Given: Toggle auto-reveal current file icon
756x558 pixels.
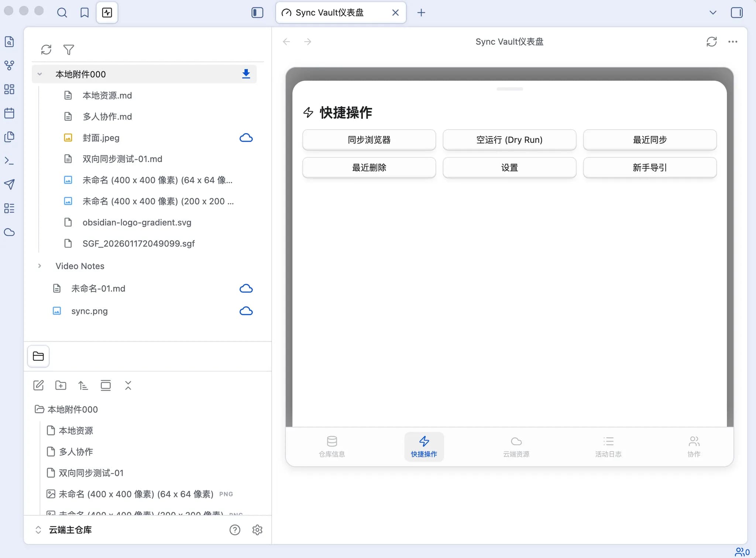Looking at the screenshot, I should tap(106, 386).
